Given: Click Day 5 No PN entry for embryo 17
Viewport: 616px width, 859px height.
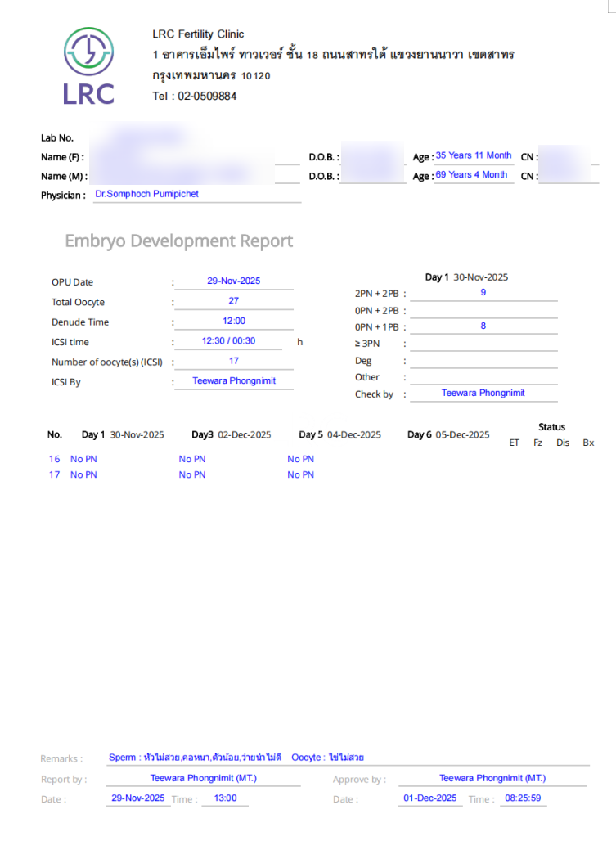Looking at the screenshot, I should [x=300, y=475].
